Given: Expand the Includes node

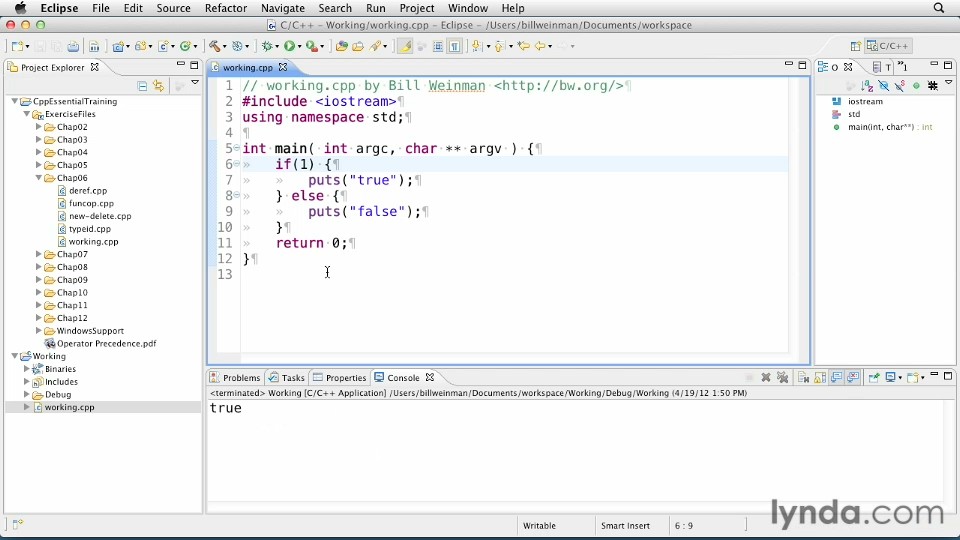Looking at the screenshot, I should point(27,381).
